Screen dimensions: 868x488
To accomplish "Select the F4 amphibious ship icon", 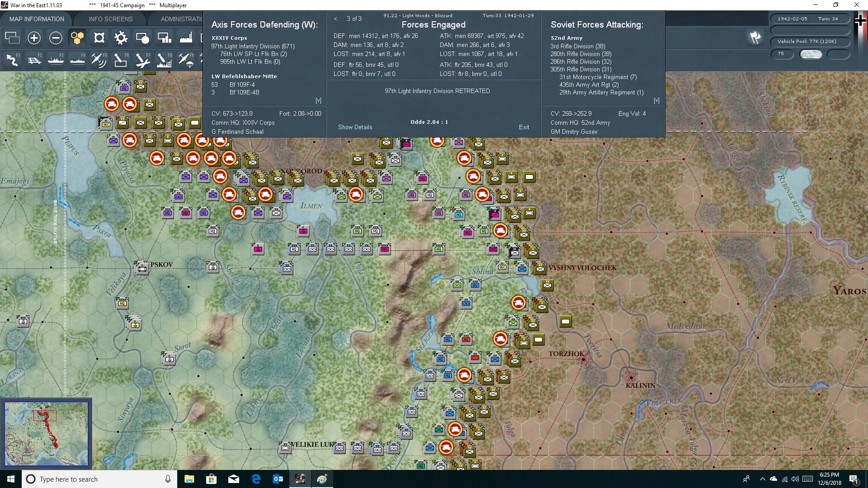I will point(77,60).
